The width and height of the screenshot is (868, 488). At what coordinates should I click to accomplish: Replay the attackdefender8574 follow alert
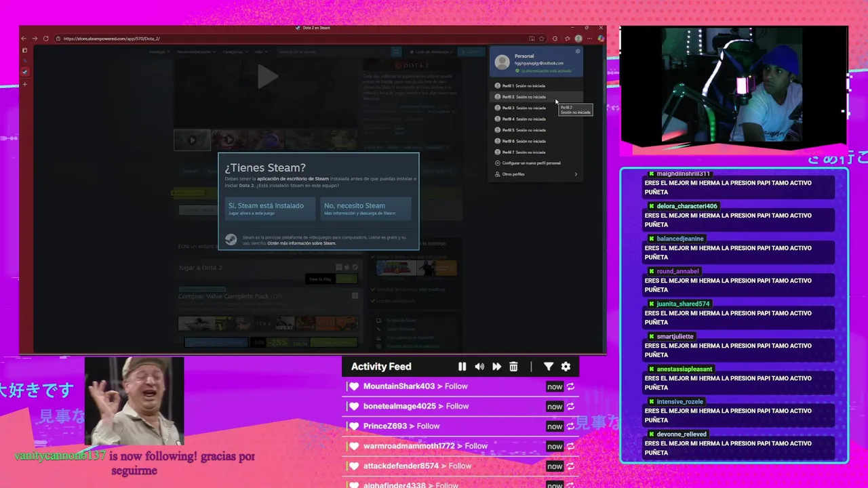click(570, 466)
